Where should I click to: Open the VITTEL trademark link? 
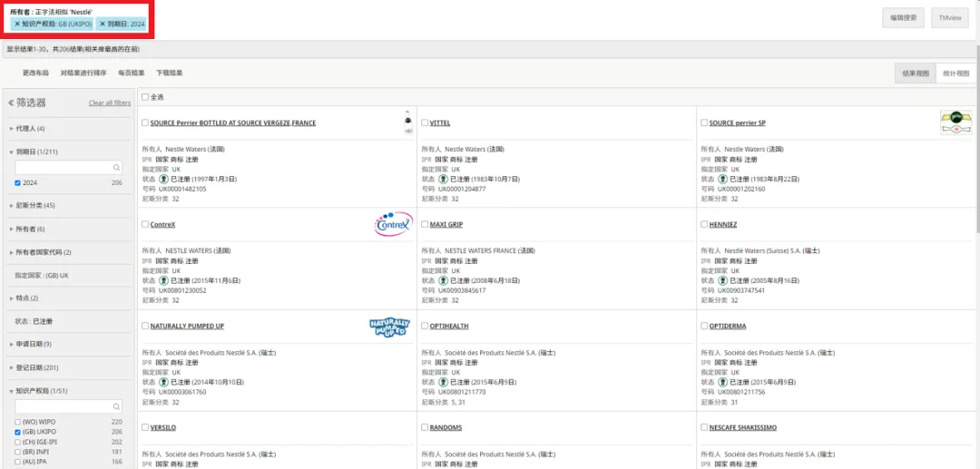(x=440, y=123)
